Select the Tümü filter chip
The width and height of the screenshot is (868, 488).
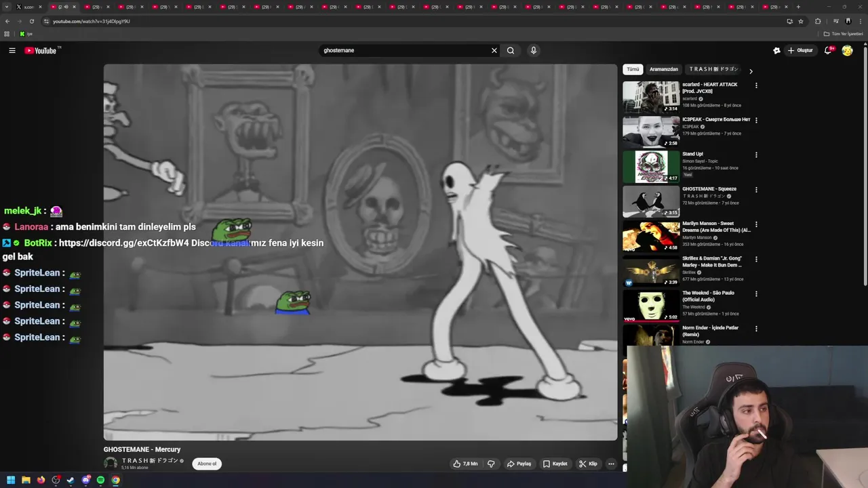[x=633, y=69]
